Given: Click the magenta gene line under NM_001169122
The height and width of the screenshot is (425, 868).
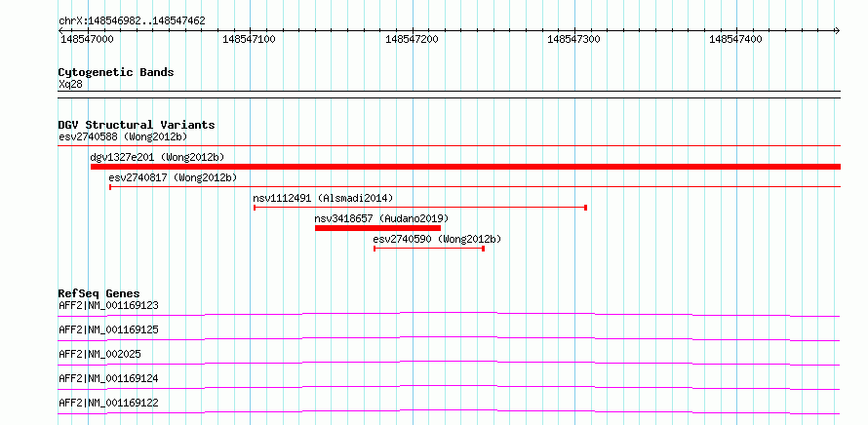Looking at the screenshot, I should 449,411.
